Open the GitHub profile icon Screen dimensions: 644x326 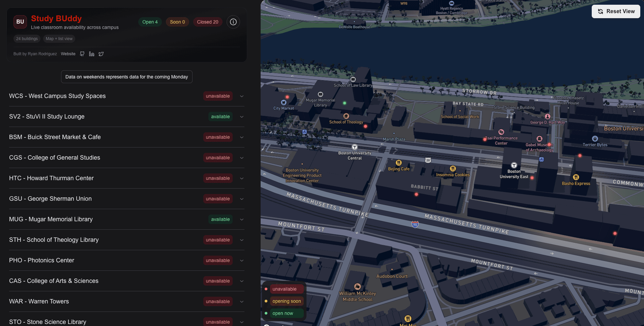coord(82,54)
